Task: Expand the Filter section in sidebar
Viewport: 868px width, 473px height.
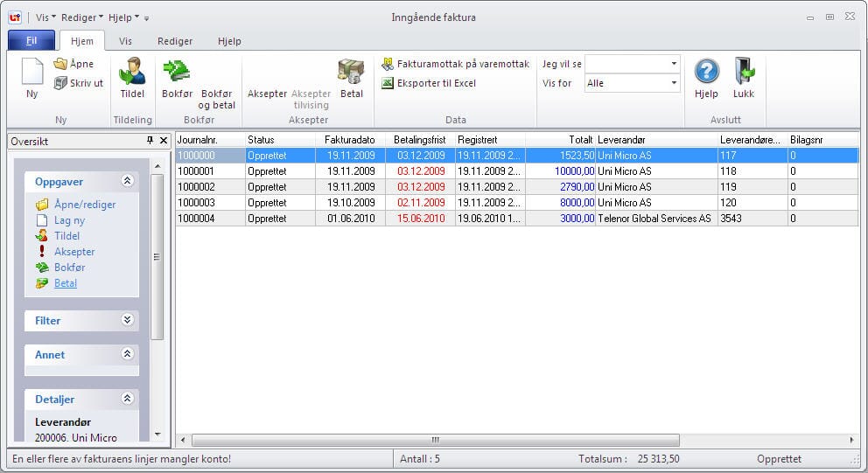Action: [128, 320]
